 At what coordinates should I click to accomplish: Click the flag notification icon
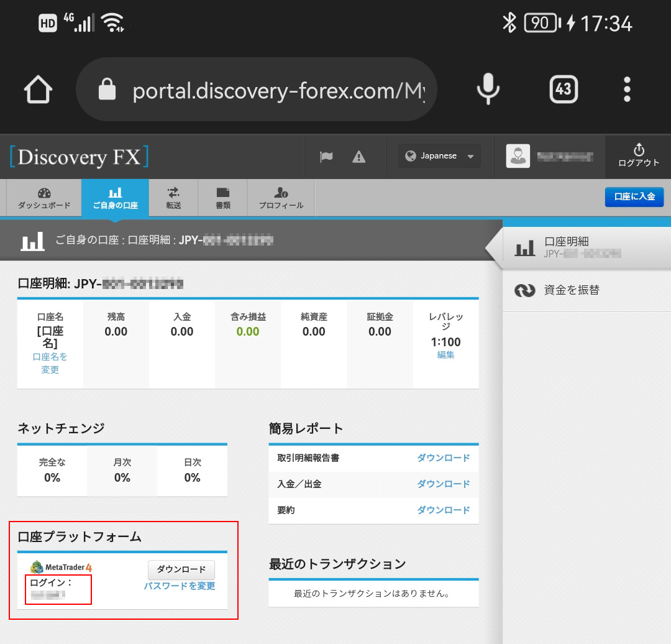(x=326, y=157)
